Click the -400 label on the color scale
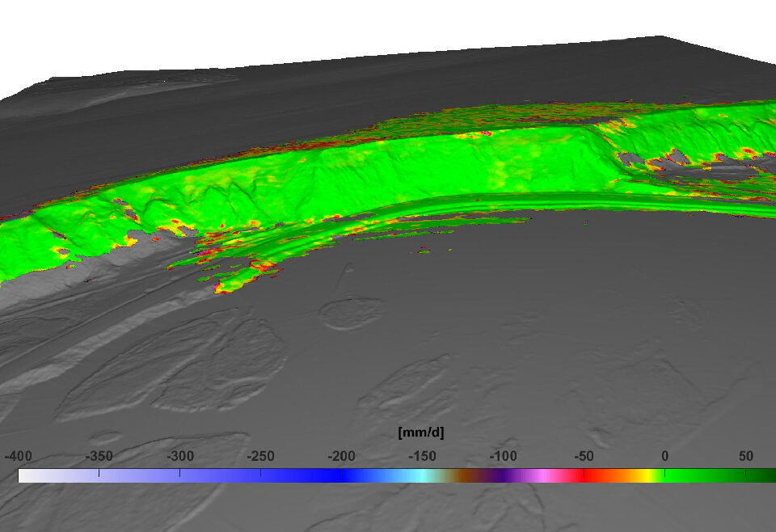This screenshot has width=776, height=532. [x=18, y=456]
